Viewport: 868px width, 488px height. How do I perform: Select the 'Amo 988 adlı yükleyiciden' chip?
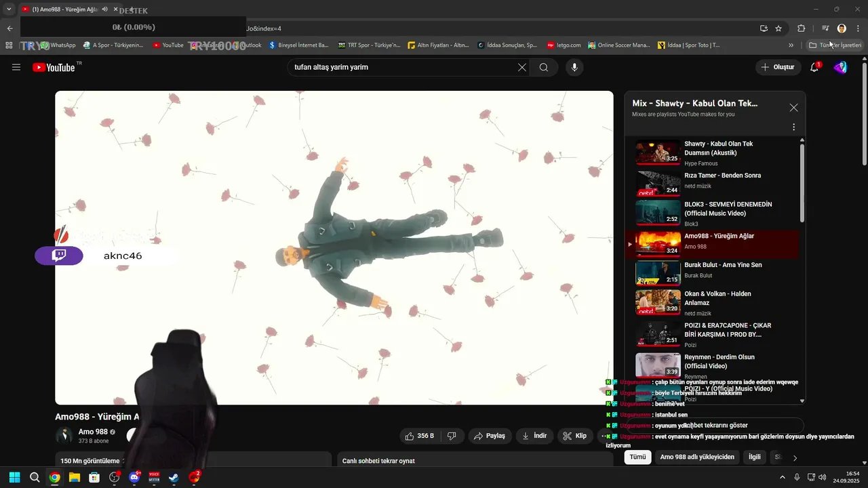[697, 457]
